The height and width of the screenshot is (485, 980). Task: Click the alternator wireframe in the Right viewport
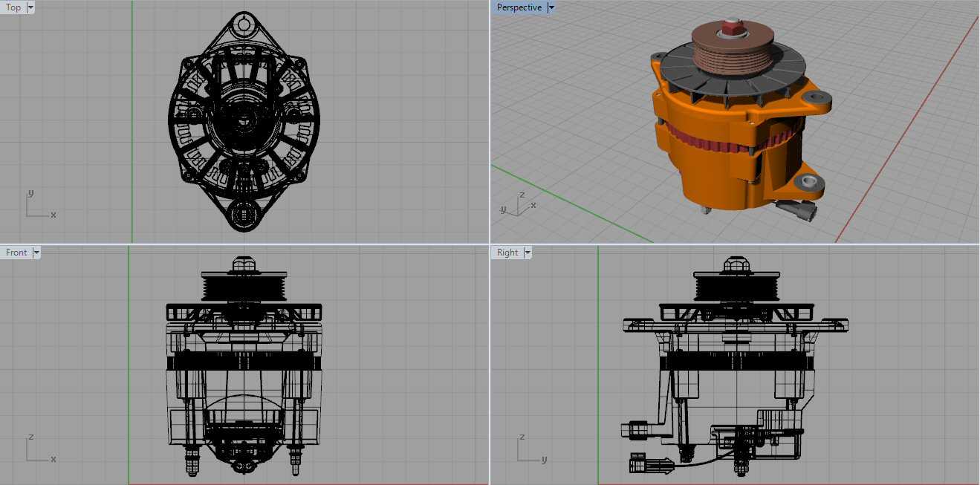(736, 365)
